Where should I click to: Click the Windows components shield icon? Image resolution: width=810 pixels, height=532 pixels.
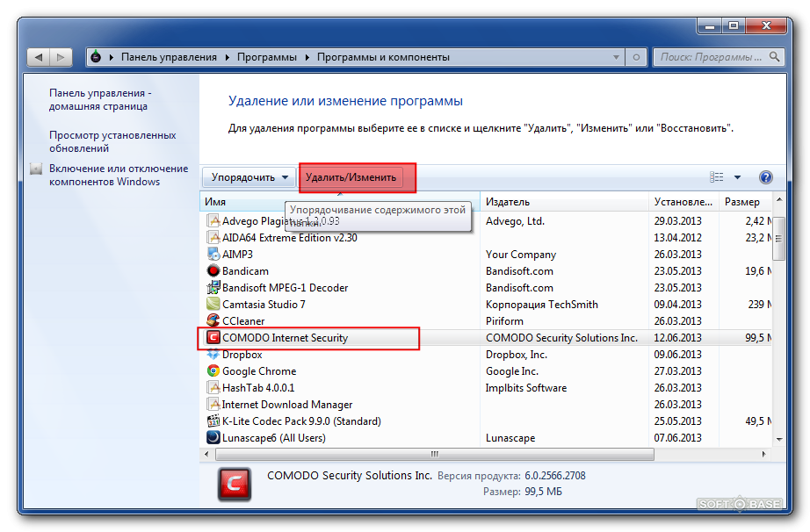click(x=36, y=169)
